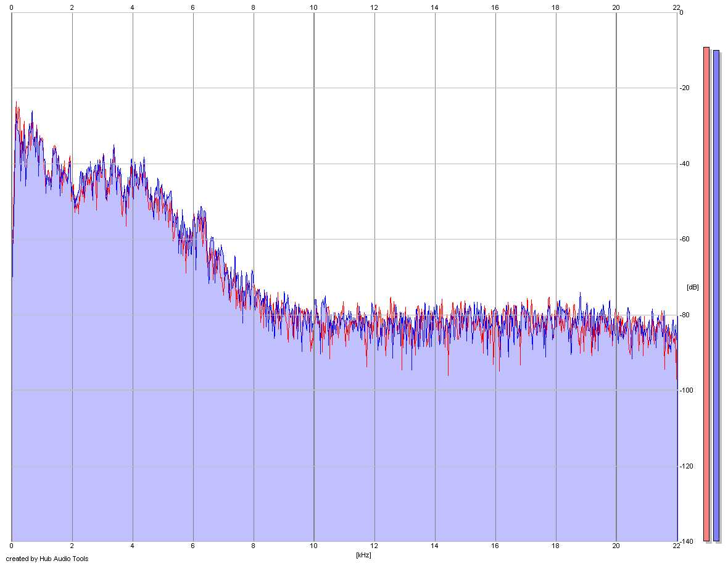
Task: Select the -120 label on dB axis
Action: (x=686, y=466)
